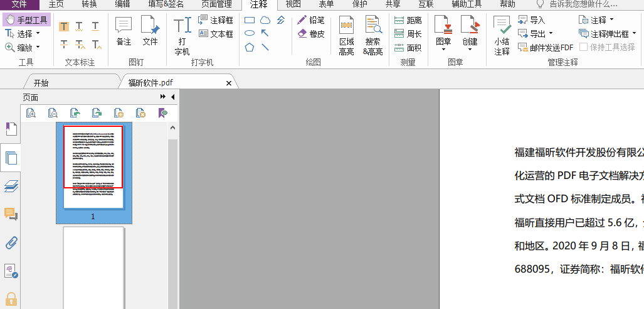Switch to the 主页 ribbon tab

[x=56, y=4]
